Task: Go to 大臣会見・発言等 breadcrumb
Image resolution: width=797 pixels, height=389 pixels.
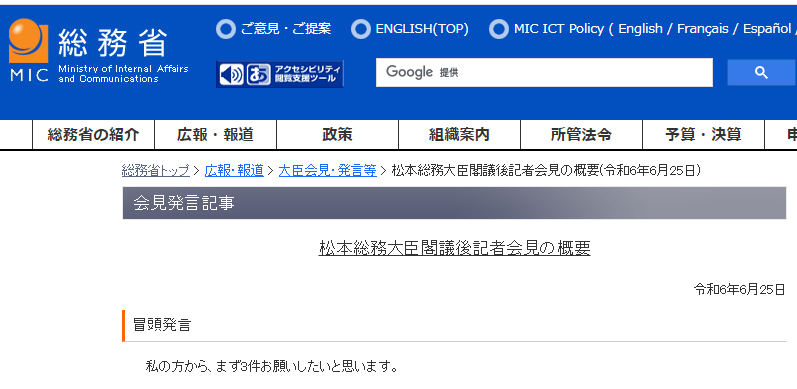Action: 328,171
